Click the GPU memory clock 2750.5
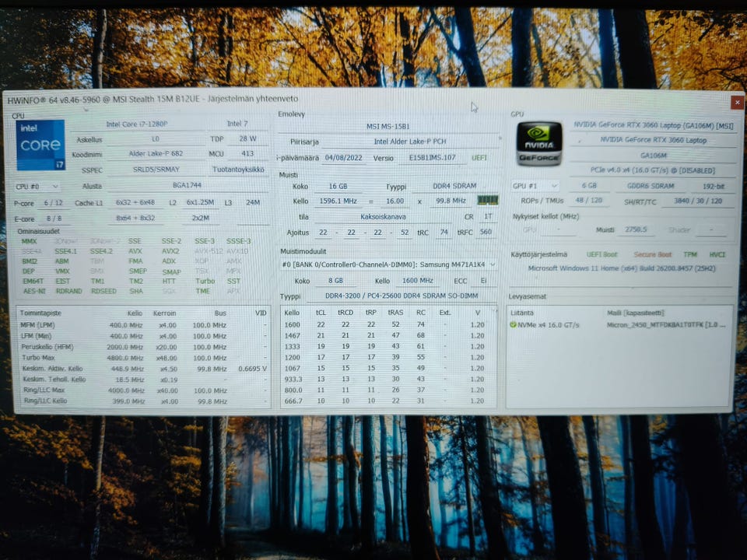Image resolution: width=747 pixels, height=560 pixels. (636, 229)
